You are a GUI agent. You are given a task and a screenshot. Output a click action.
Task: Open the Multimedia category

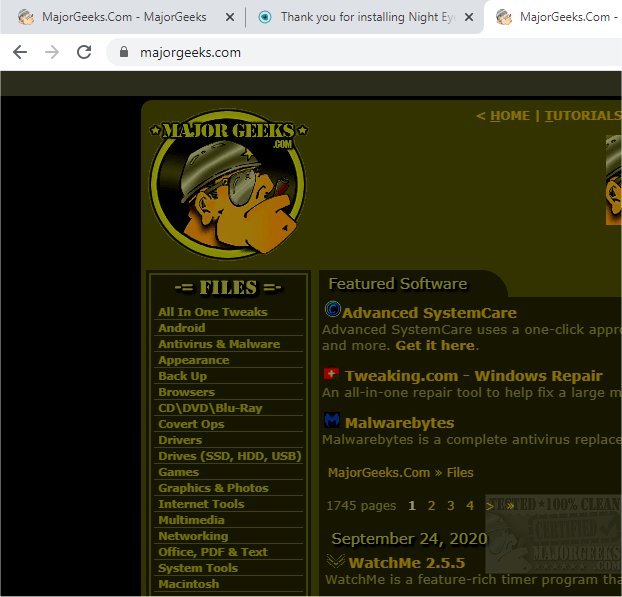click(x=191, y=520)
